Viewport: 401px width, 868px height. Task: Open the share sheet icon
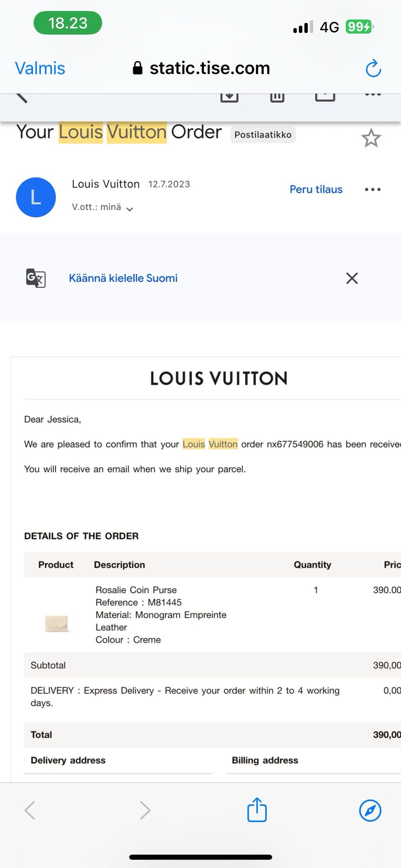(257, 810)
